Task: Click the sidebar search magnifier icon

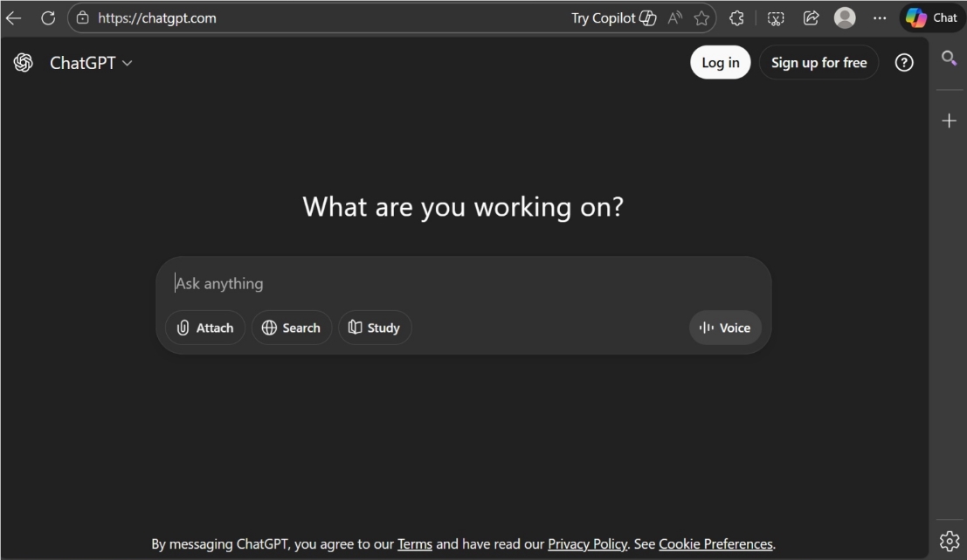Action: pos(949,59)
